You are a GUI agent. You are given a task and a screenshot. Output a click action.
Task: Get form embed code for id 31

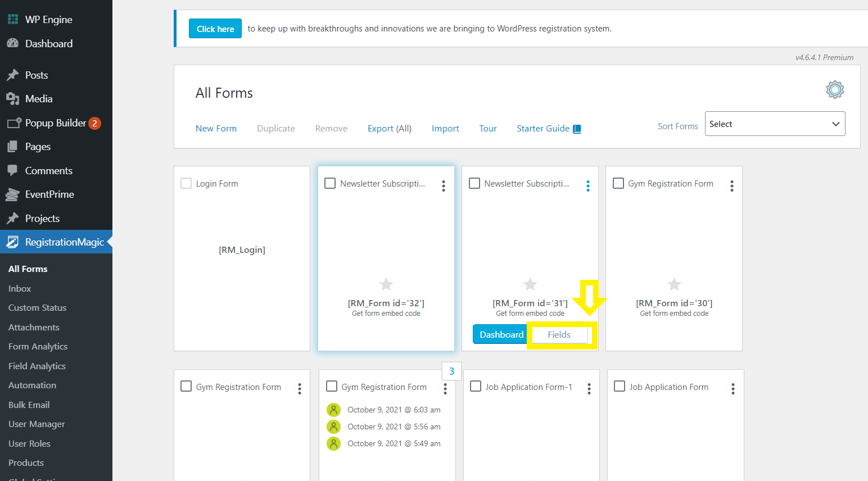pyautogui.click(x=530, y=314)
